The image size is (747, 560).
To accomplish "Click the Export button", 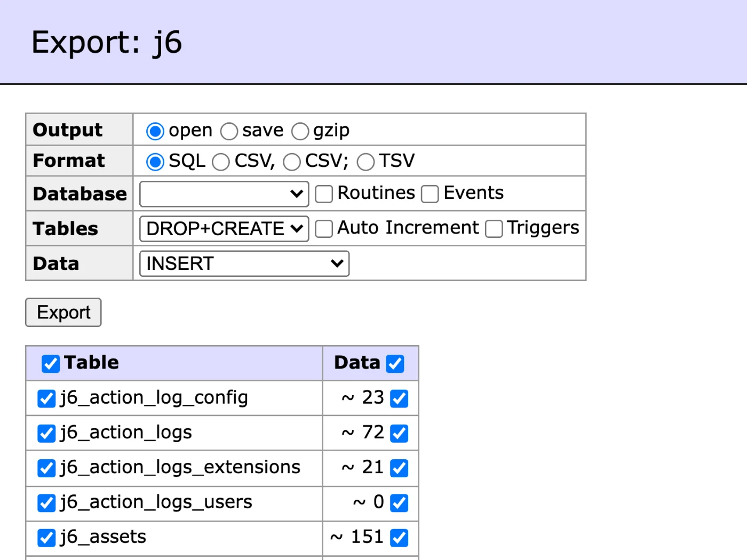I will coord(63,313).
